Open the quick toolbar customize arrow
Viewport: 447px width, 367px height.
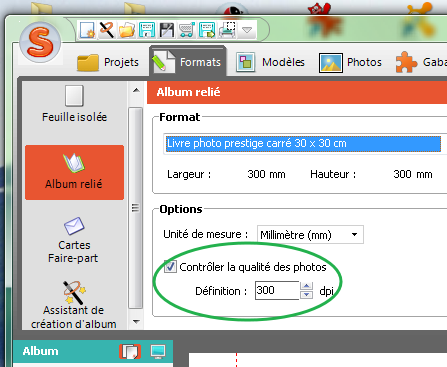coord(247,30)
